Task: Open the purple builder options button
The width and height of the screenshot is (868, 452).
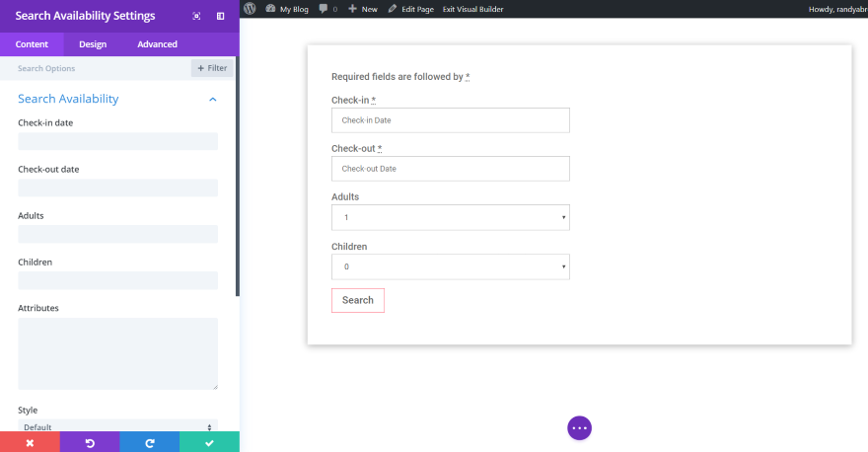Action: point(579,427)
